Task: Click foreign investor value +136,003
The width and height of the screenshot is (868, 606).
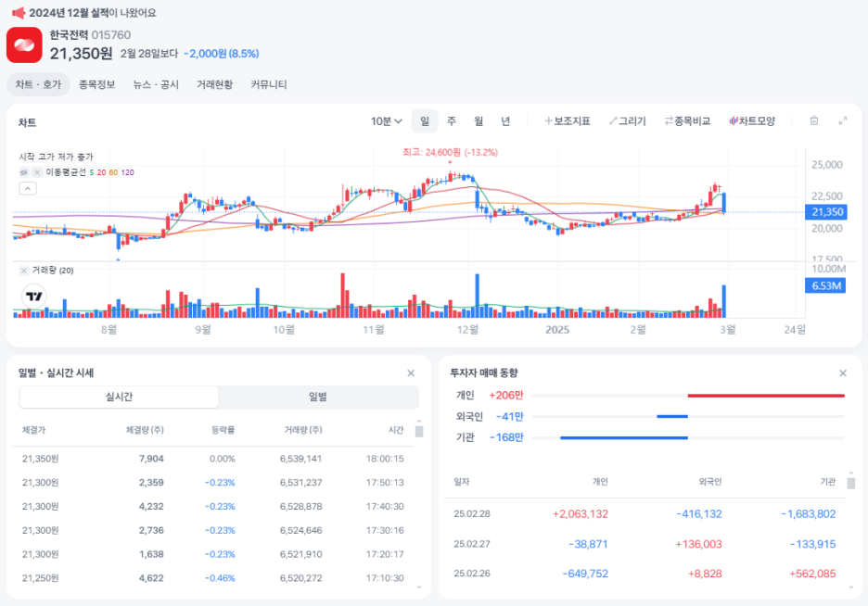Action: click(698, 544)
